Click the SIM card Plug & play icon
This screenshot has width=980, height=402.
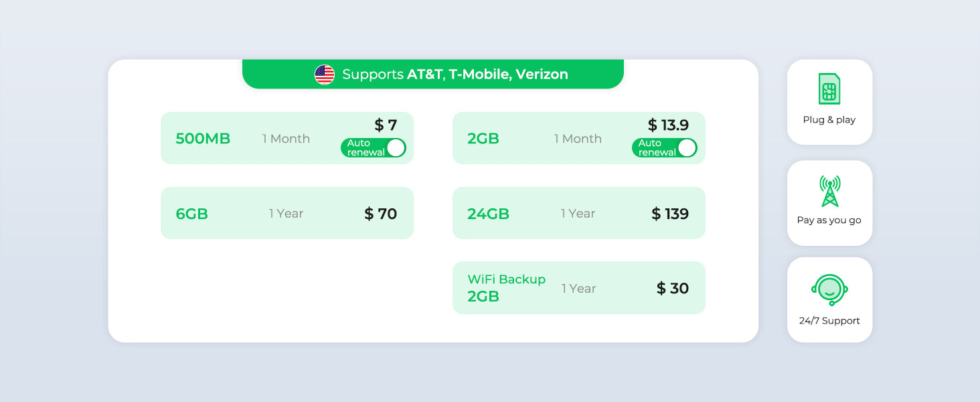pyautogui.click(x=829, y=89)
